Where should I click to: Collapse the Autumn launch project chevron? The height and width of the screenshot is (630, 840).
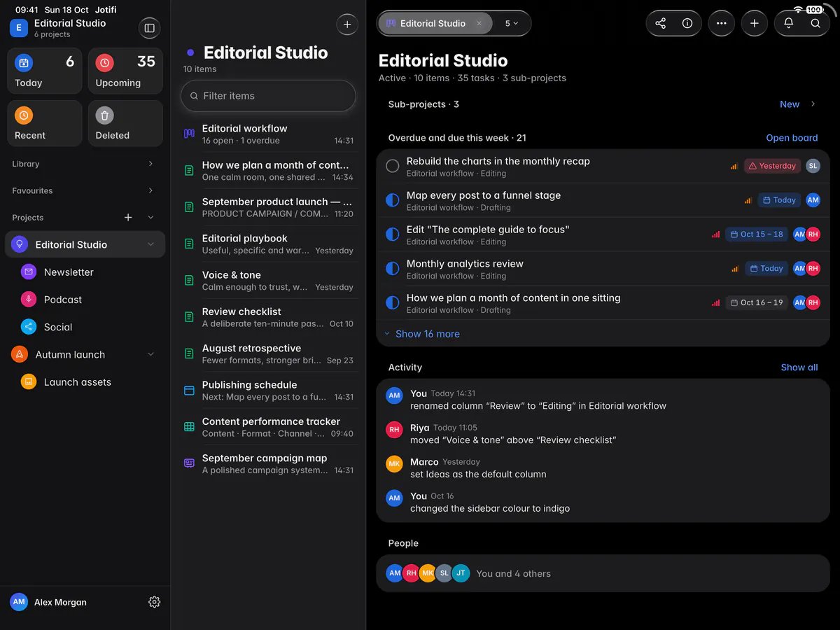tap(150, 354)
